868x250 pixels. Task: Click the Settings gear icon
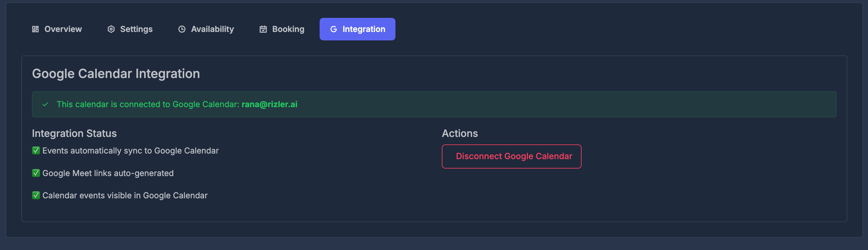111,29
